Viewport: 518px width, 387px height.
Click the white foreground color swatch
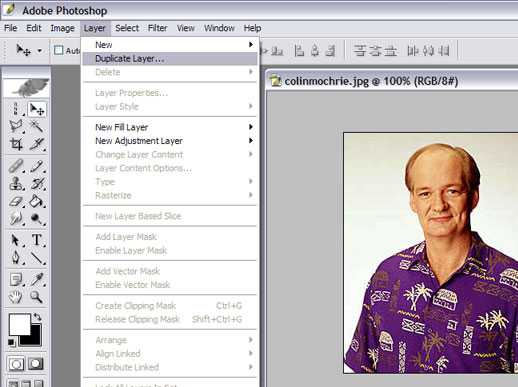19,324
